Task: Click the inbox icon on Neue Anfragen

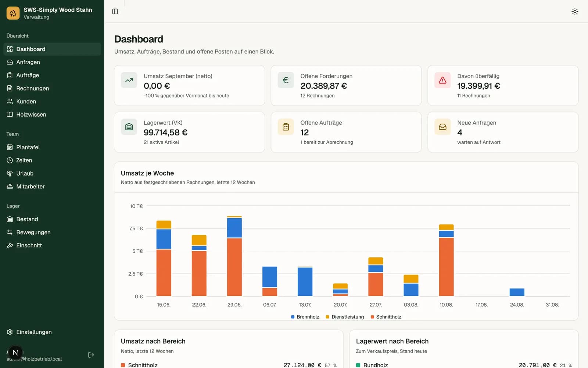Action: point(442,127)
